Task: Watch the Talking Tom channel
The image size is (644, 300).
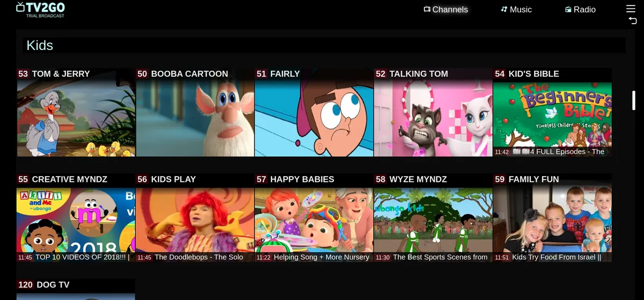Action: pyautogui.click(x=433, y=118)
